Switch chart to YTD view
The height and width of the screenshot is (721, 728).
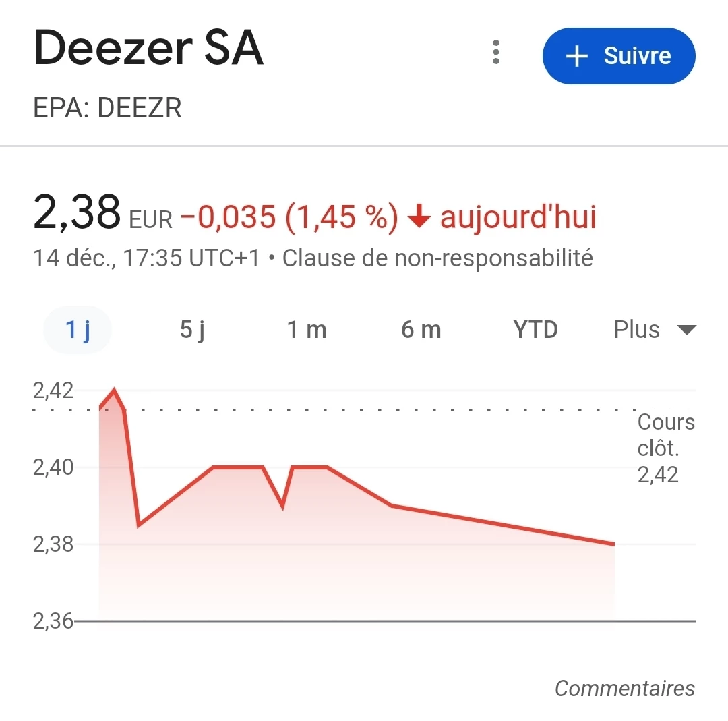tap(536, 330)
